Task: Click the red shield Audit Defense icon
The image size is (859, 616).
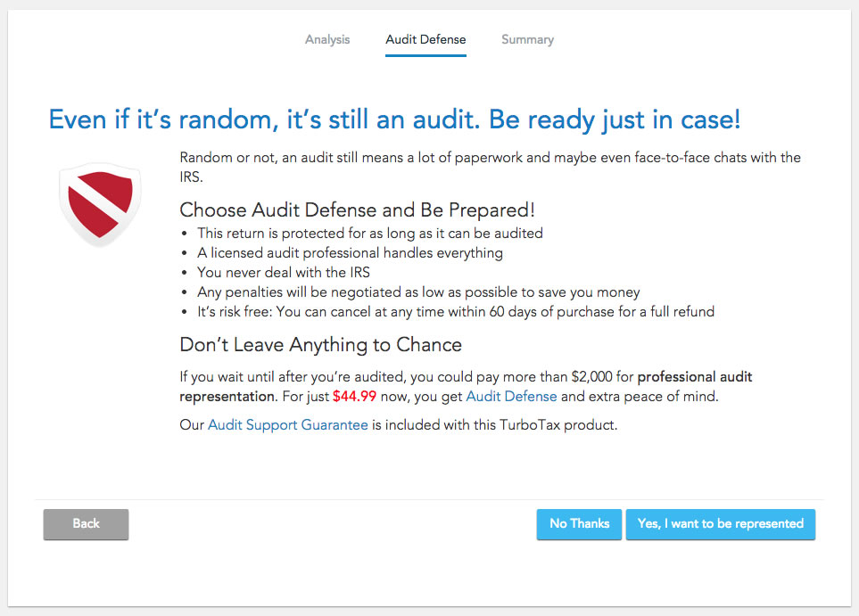Action: point(100,204)
